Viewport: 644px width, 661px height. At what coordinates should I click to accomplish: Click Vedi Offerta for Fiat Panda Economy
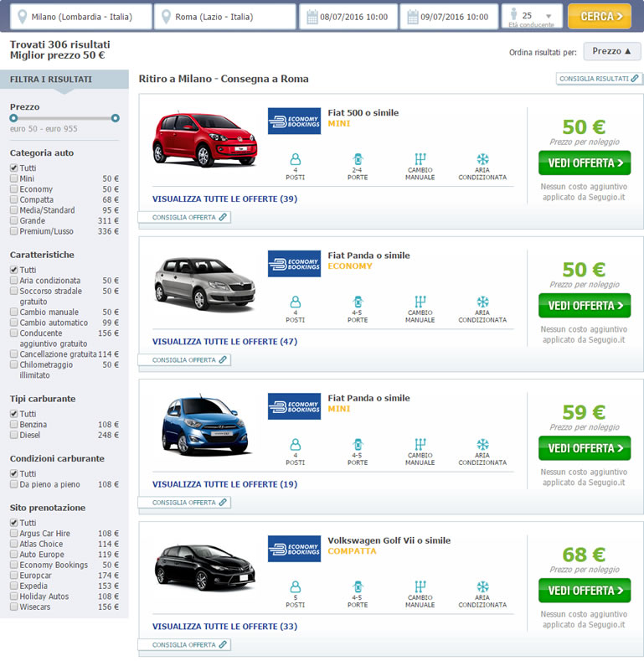point(585,306)
